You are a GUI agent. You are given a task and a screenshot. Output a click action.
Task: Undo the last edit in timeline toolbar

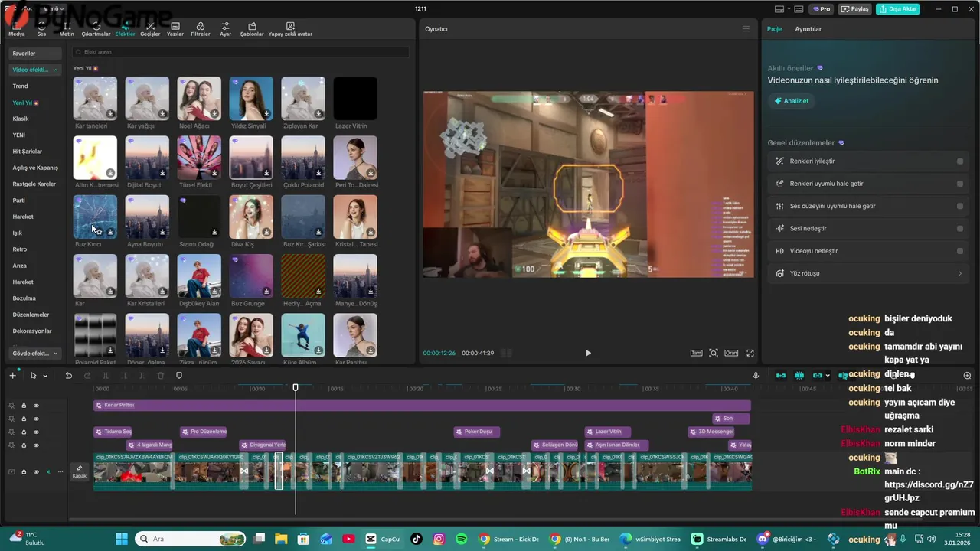coord(68,376)
